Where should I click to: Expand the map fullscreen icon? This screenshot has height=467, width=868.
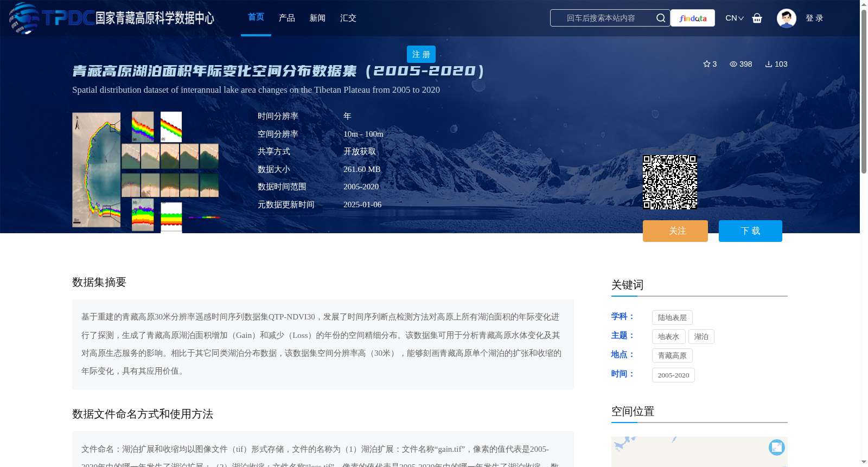[x=777, y=447]
